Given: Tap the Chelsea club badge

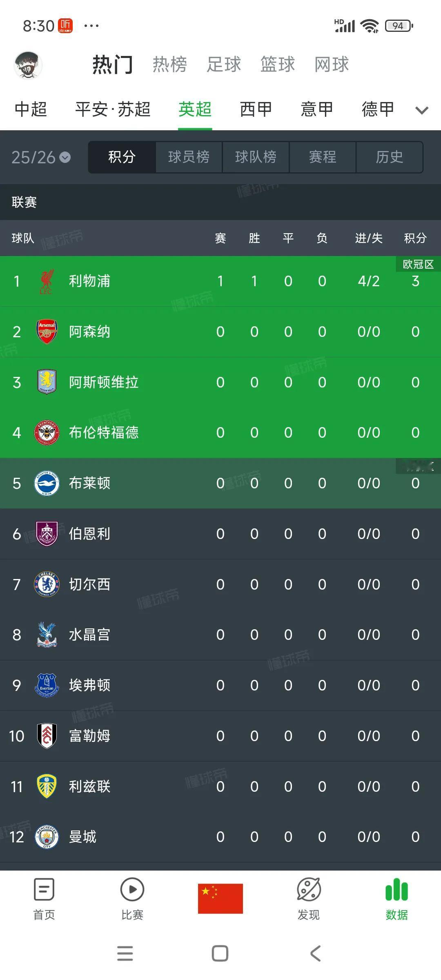Looking at the screenshot, I should pos(47,584).
